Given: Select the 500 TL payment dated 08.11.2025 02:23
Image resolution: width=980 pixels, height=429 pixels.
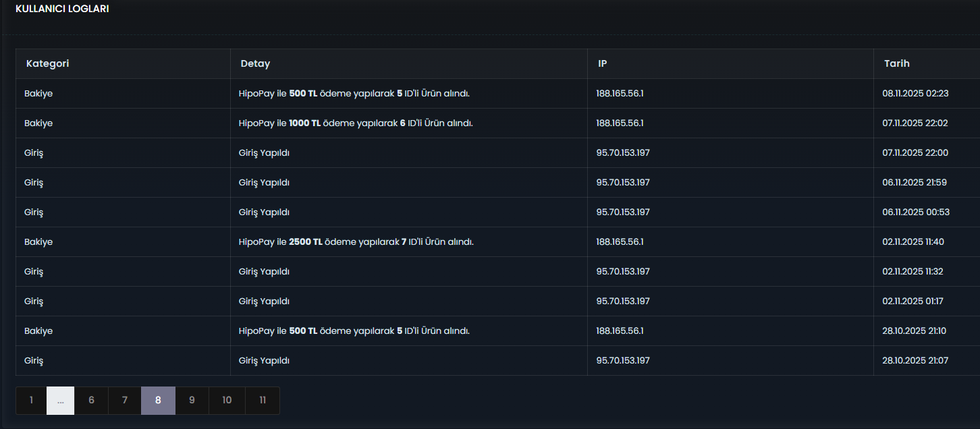Looking at the screenshot, I should 497,93.
